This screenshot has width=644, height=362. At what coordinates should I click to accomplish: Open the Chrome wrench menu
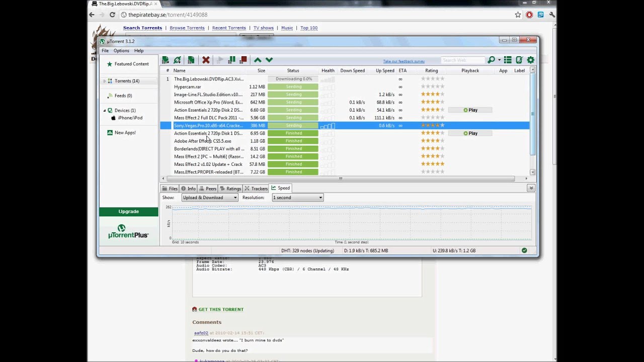(552, 15)
